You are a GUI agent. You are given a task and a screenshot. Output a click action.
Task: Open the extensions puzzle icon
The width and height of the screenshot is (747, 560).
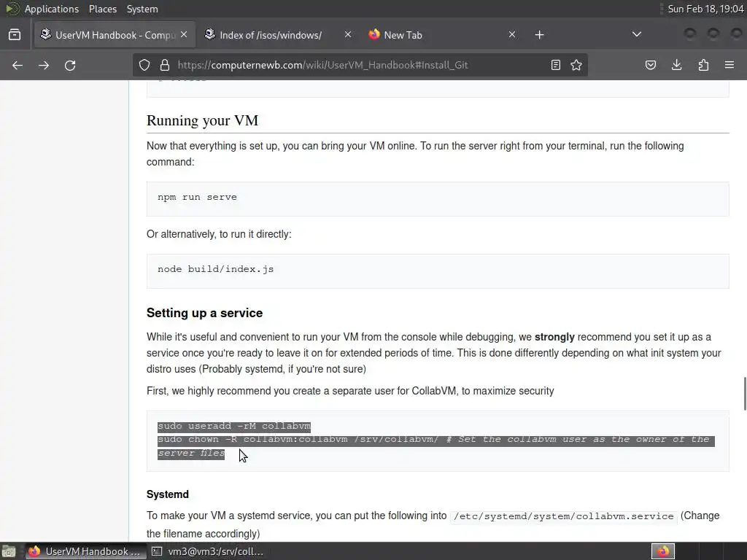click(703, 65)
